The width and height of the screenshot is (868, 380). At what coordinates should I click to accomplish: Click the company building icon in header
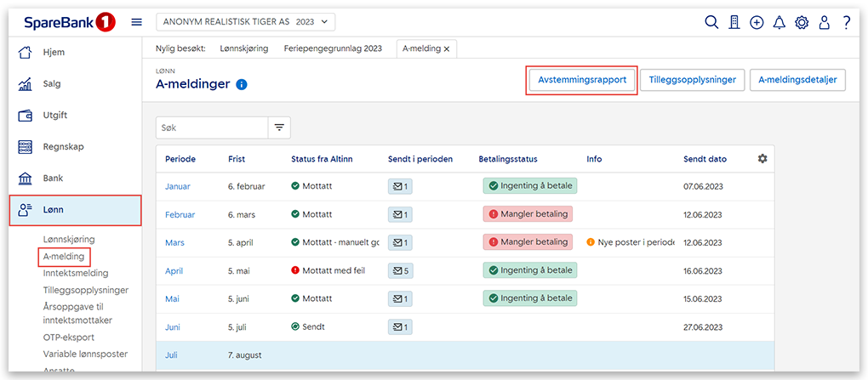734,23
